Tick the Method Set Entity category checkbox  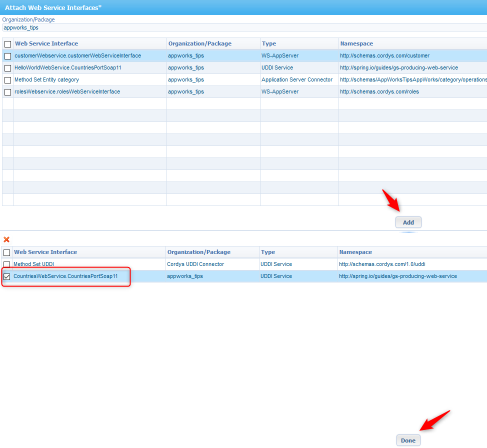(x=7, y=80)
